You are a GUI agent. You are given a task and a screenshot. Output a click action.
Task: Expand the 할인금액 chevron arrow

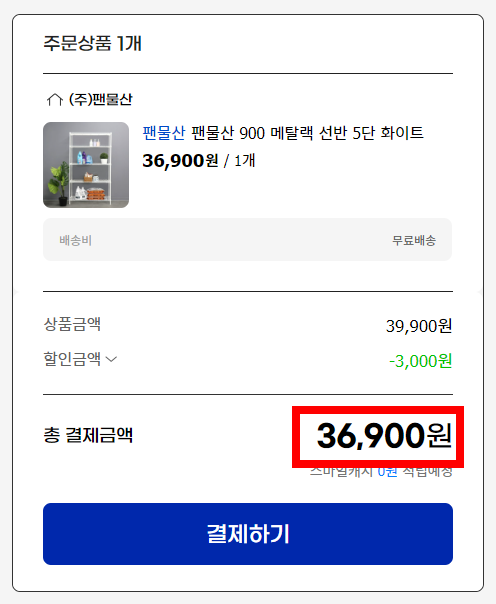tap(111, 359)
